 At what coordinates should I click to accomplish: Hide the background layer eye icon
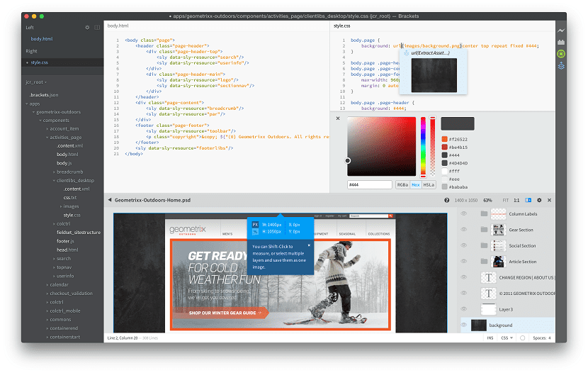coord(464,325)
